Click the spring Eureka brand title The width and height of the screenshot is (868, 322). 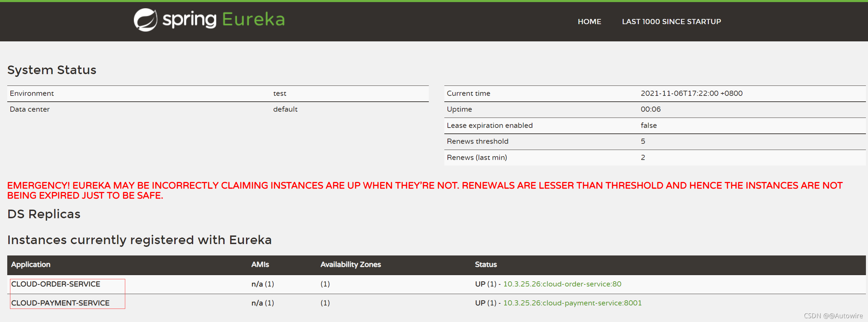click(224, 20)
